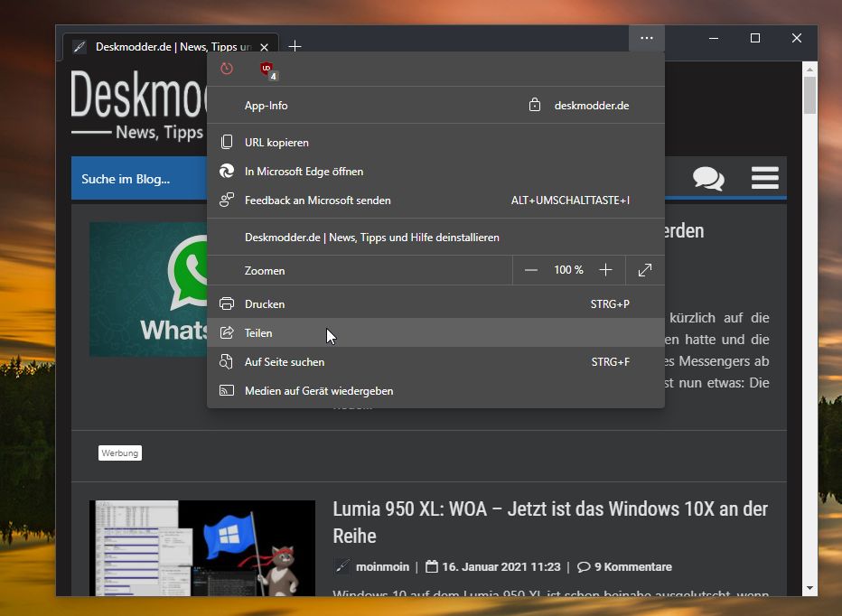Image resolution: width=842 pixels, height=616 pixels.
Task: Increase zoom with the plus button
Action: [x=605, y=270]
